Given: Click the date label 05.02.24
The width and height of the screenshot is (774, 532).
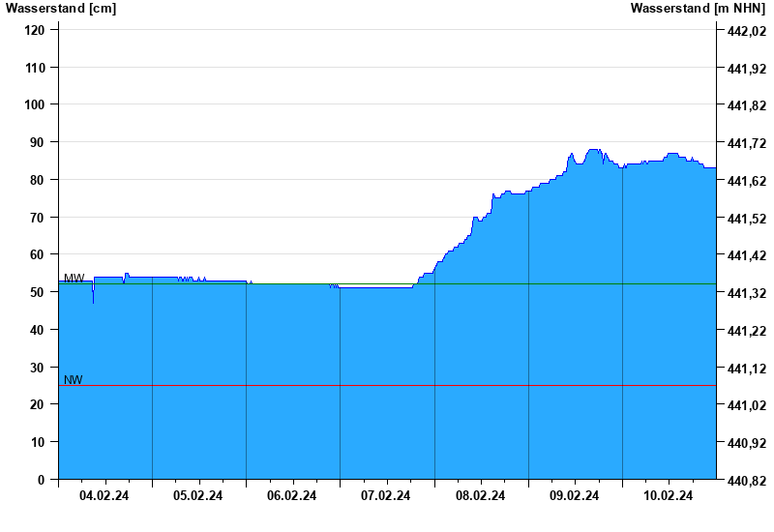Looking at the screenshot, I should coord(198,495).
